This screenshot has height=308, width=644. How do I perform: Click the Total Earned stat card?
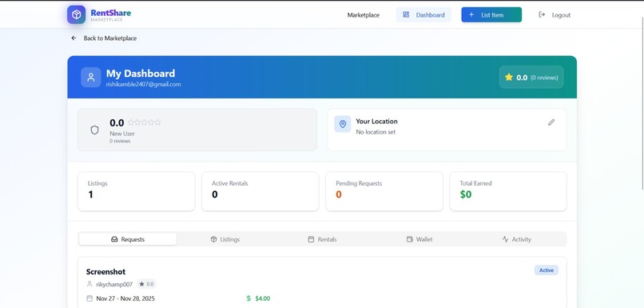pos(508,191)
